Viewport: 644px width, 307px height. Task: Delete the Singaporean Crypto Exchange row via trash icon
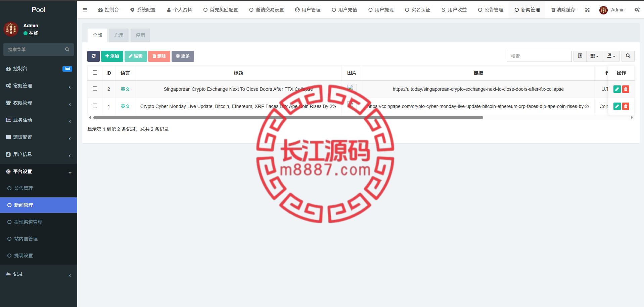click(x=626, y=89)
